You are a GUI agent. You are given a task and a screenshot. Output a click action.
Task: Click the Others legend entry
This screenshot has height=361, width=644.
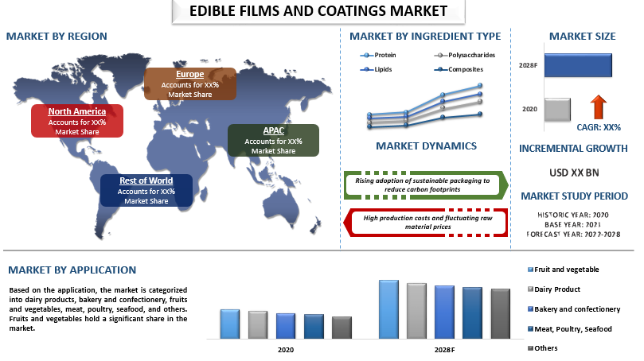click(x=543, y=348)
